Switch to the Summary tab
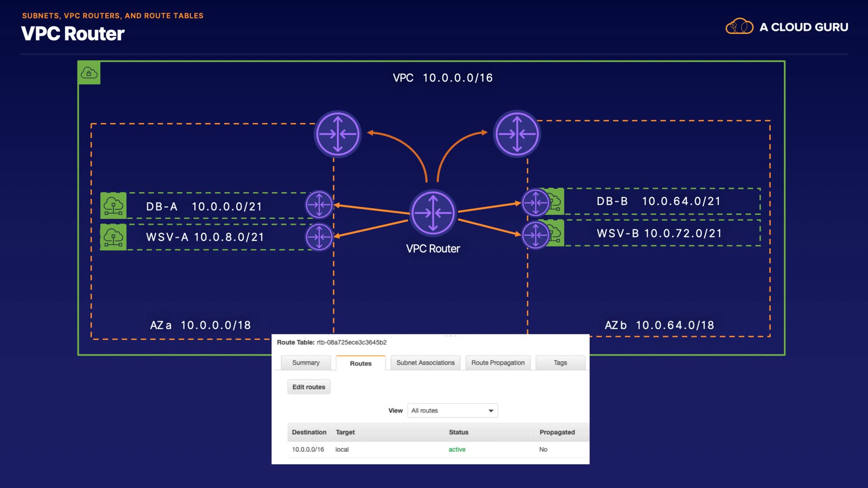Viewport: 868px width, 488px height. click(306, 362)
